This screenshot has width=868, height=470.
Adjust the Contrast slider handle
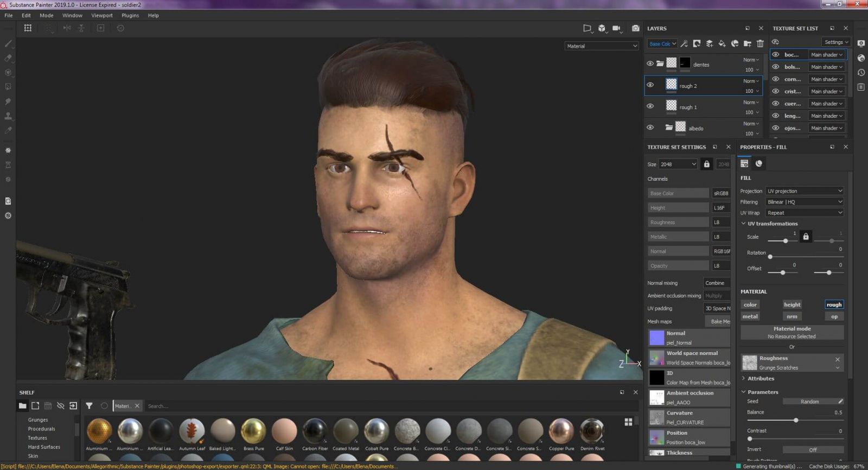pos(750,439)
